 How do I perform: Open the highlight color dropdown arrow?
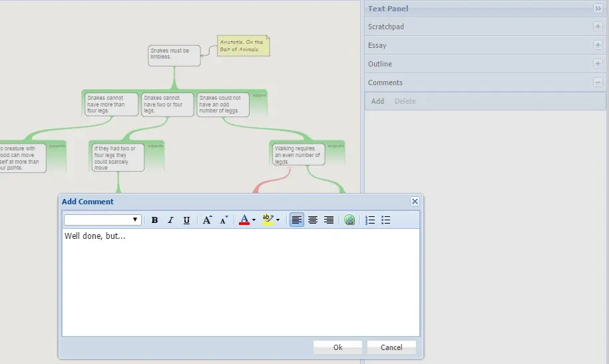tap(278, 220)
